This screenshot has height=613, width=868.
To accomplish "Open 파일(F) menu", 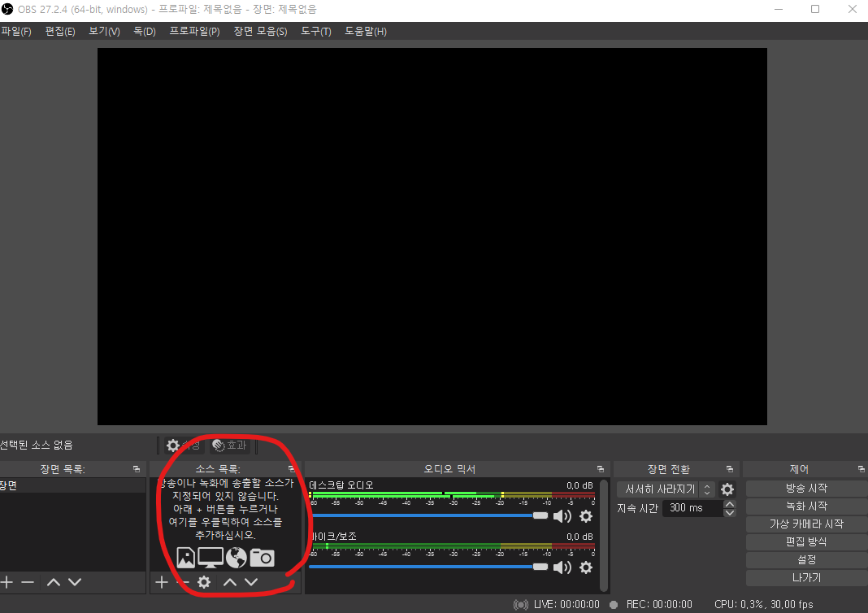I will pos(16,31).
